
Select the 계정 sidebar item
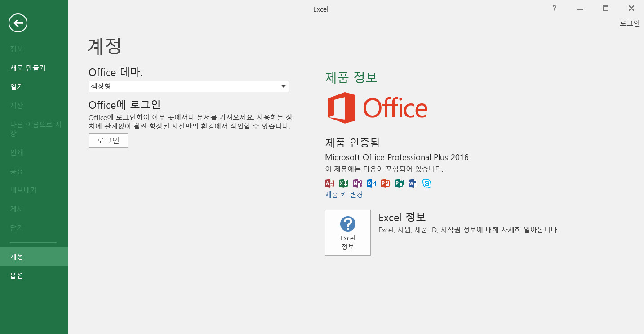34,256
